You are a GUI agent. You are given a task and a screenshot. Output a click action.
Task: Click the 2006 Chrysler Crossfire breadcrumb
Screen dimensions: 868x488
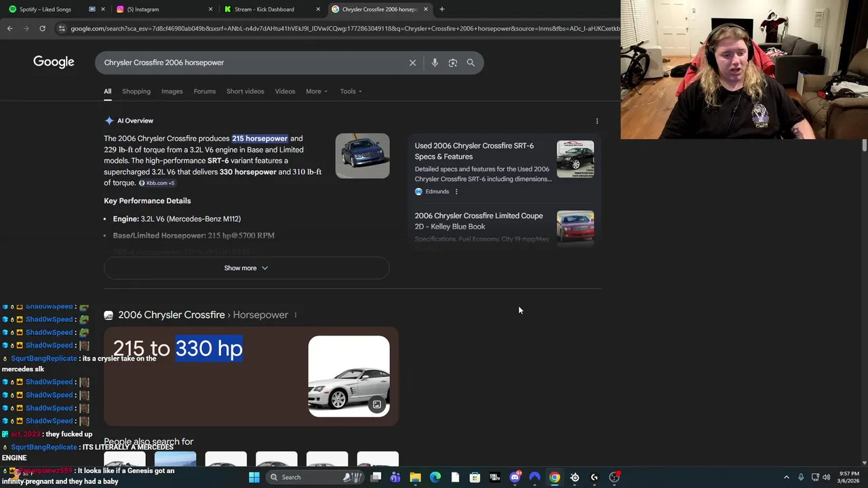(x=172, y=314)
